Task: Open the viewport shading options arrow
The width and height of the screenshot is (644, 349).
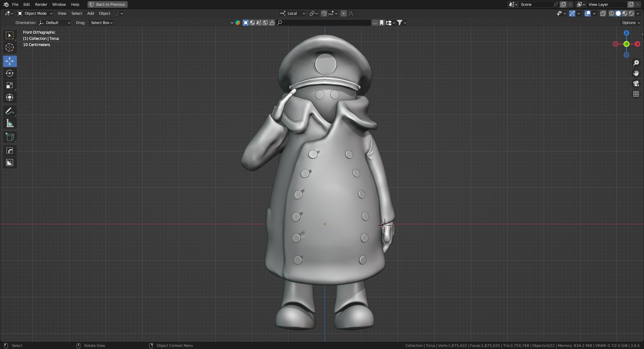Action: (x=638, y=13)
